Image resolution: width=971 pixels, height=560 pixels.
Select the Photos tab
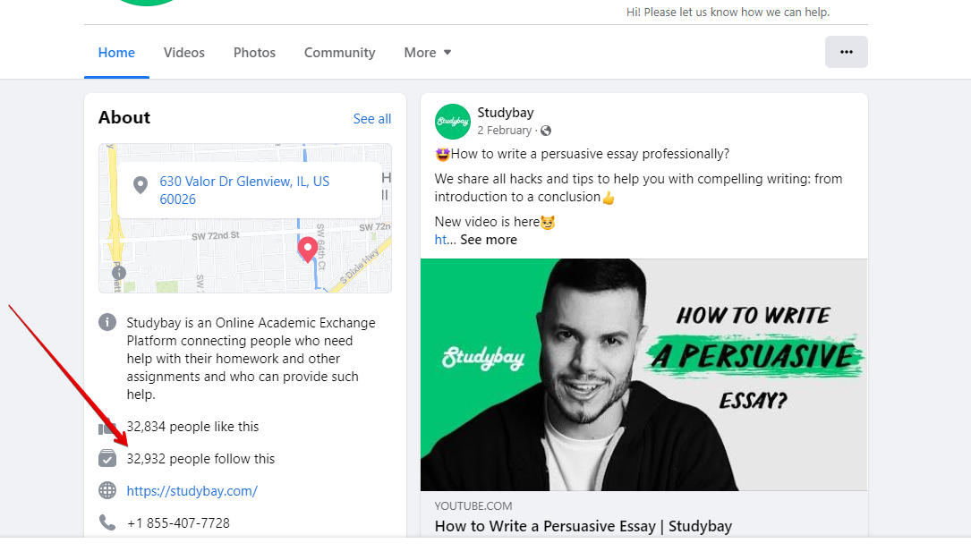pyautogui.click(x=254, y=53)
